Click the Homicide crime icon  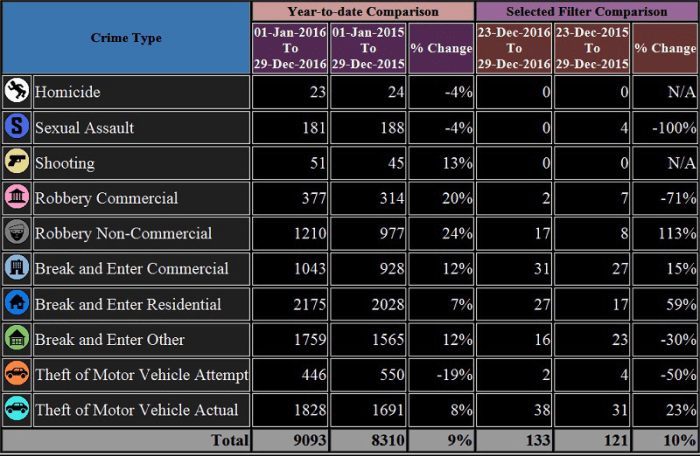pos(16,92)
